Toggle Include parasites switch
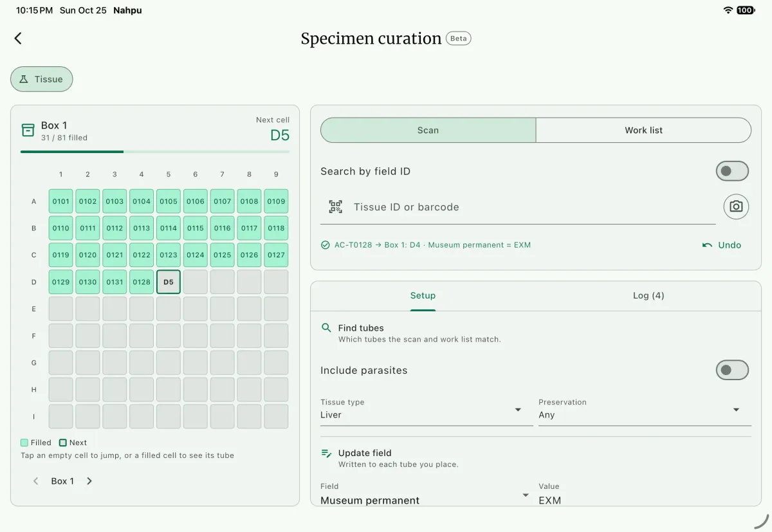The width and height of the screenshot is (772, 532). click(x=732, y=370)
